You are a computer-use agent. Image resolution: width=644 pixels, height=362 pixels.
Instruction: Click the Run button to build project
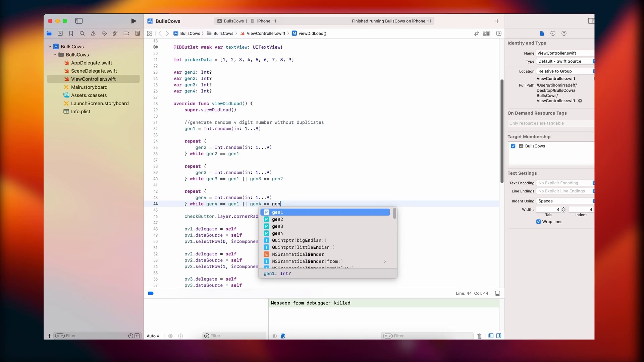click(x=133, y=21)
